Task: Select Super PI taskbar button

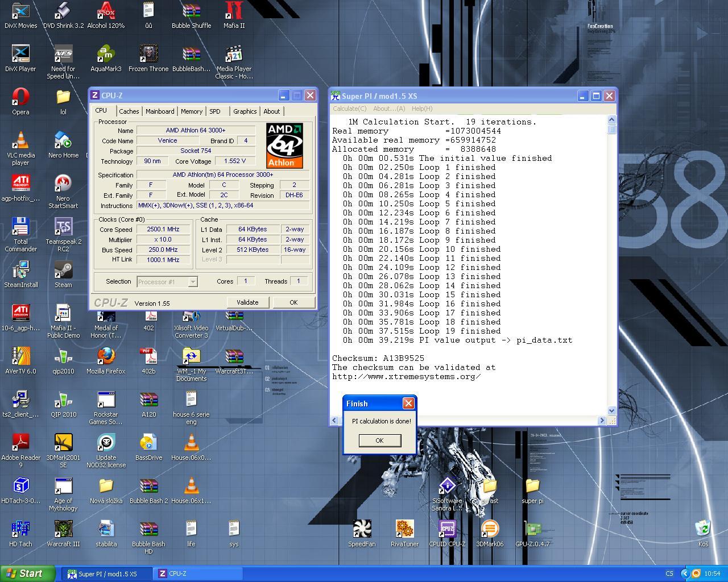Action: coord(107,573)
